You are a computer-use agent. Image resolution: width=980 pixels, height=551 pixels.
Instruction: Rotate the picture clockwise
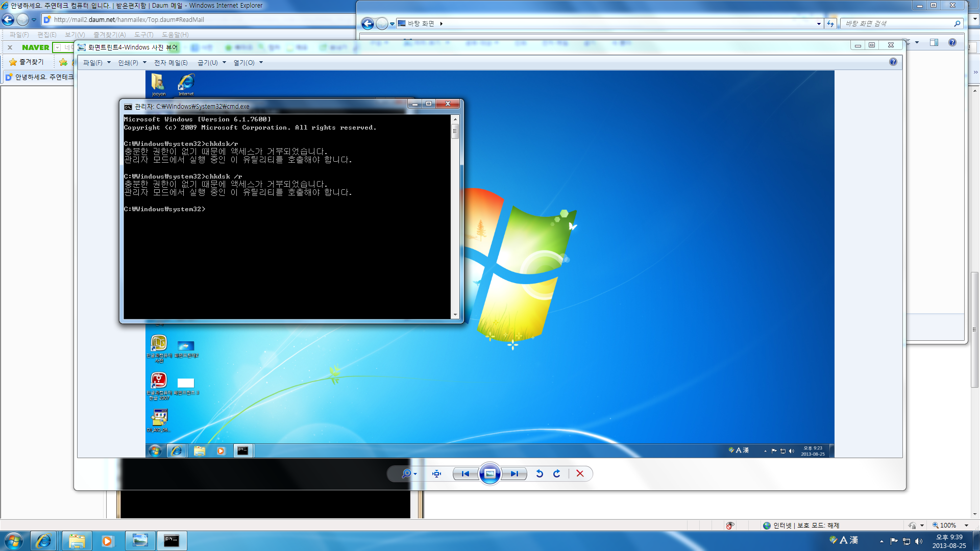click(x=557, y=473)
